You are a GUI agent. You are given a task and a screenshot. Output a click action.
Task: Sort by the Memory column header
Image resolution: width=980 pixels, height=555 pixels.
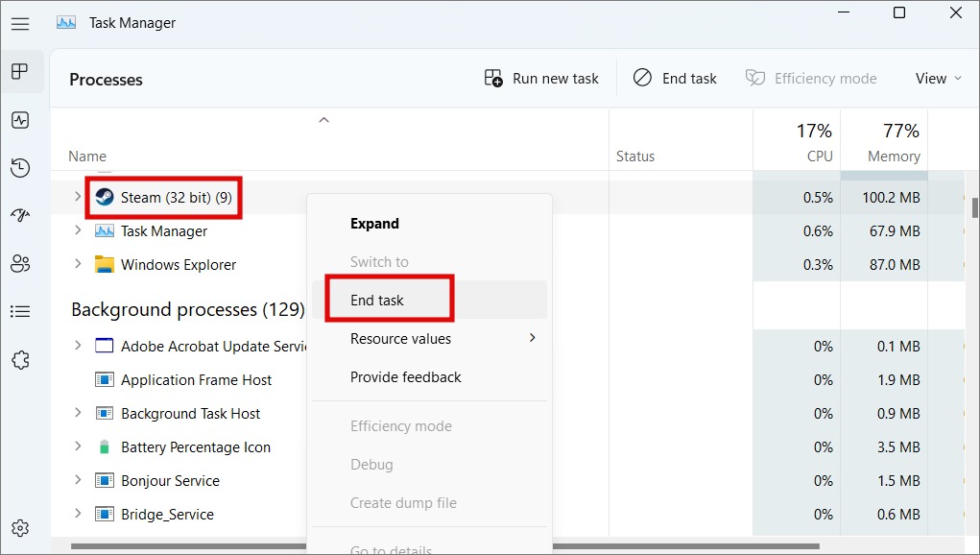tap(894, 157)
